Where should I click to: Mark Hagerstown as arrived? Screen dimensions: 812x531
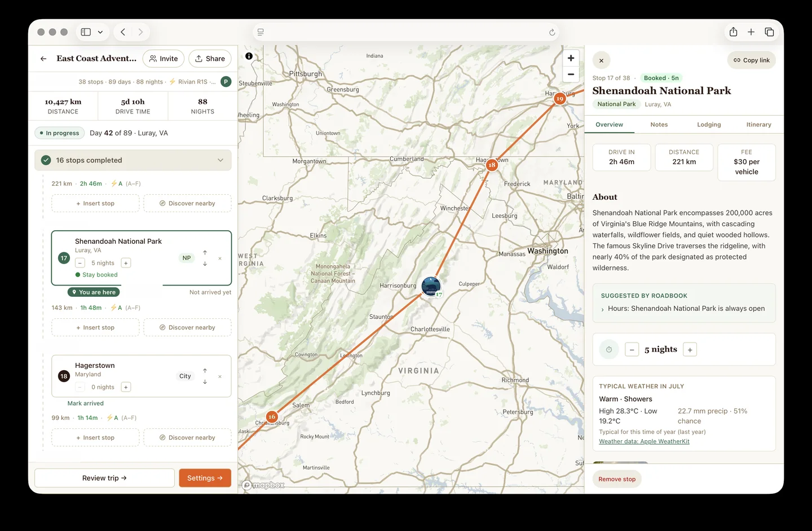pos(86,403)
